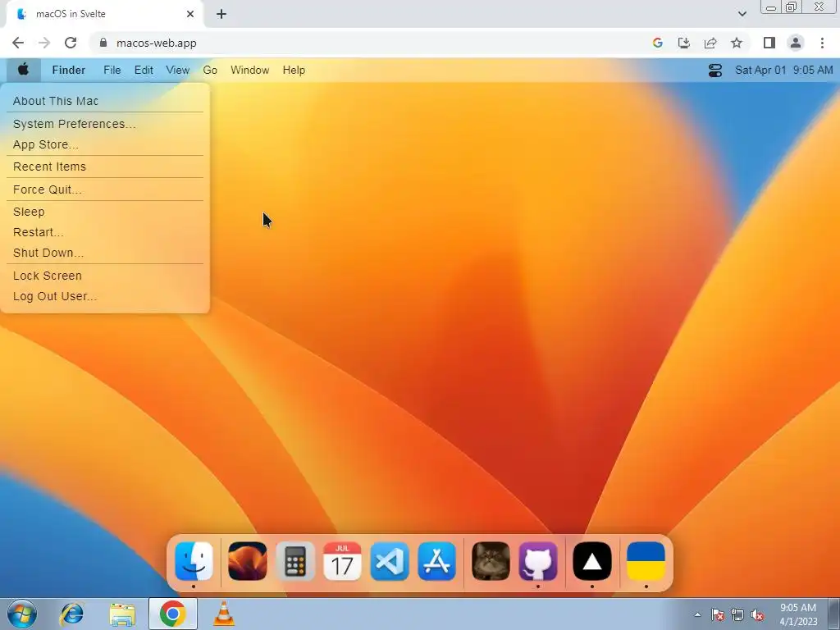
Task: Click the Ukraine flag dock icon
Action: (646, 561)
